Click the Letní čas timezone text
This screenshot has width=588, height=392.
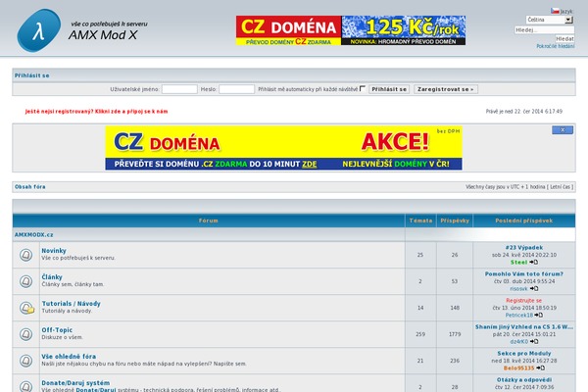coord(560,186)
